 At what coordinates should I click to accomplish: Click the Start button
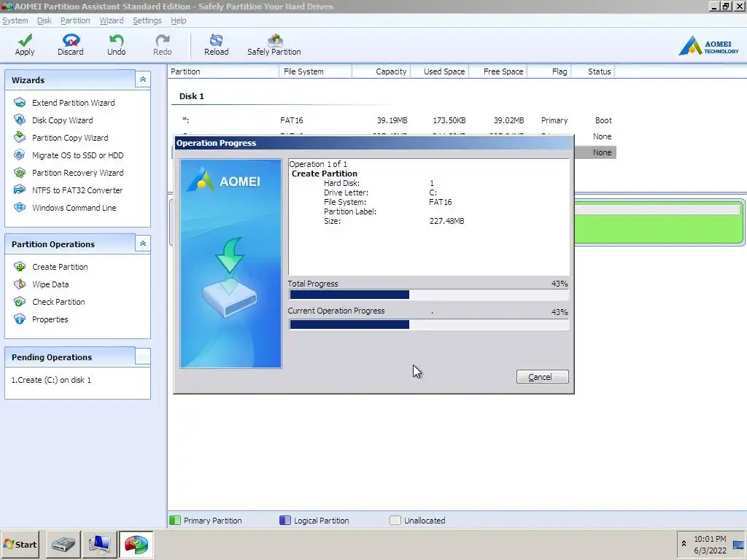click(20, 544)
